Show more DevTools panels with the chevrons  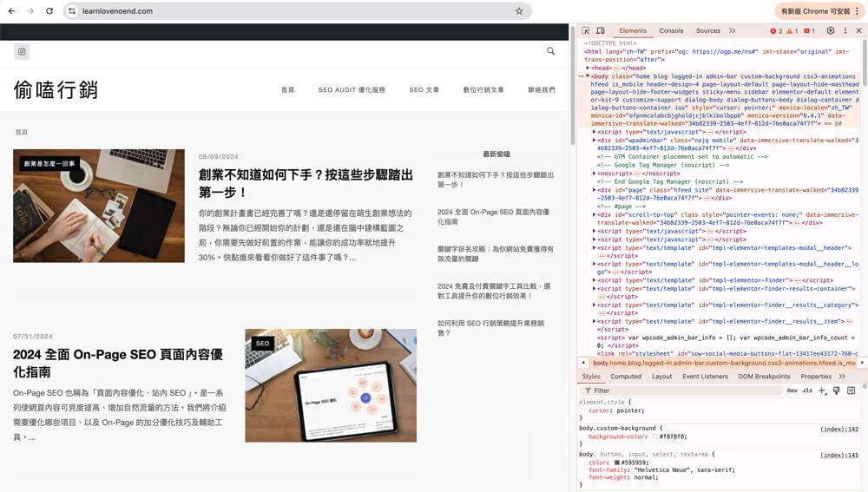click(733, 31)
